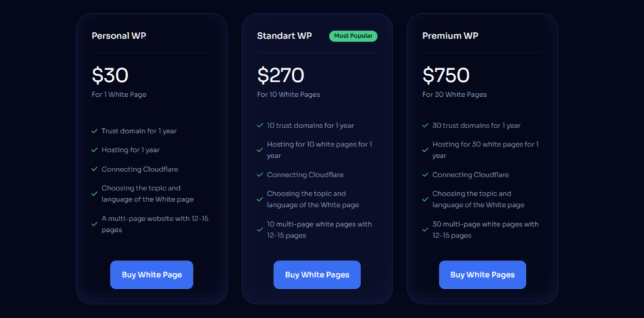
Task: Click checkmark beside 30 trust domains for 1 year
Action: click(425, 126)
